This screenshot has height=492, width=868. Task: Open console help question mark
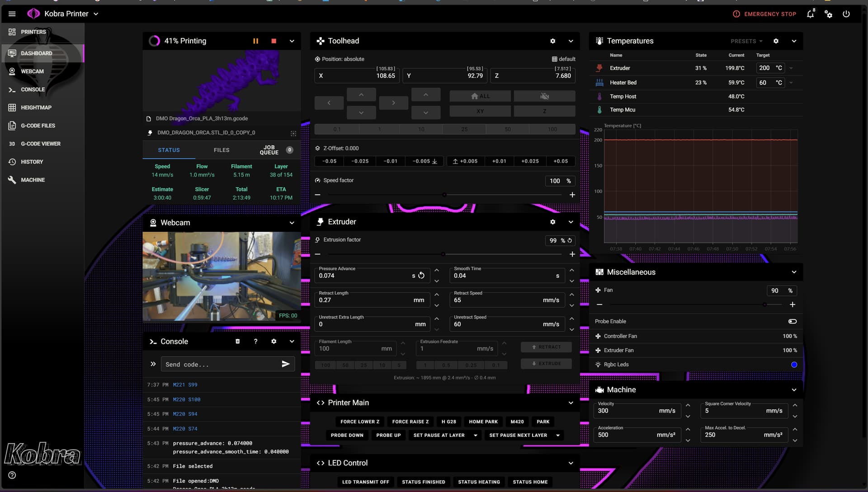click(x=256, y=342)
